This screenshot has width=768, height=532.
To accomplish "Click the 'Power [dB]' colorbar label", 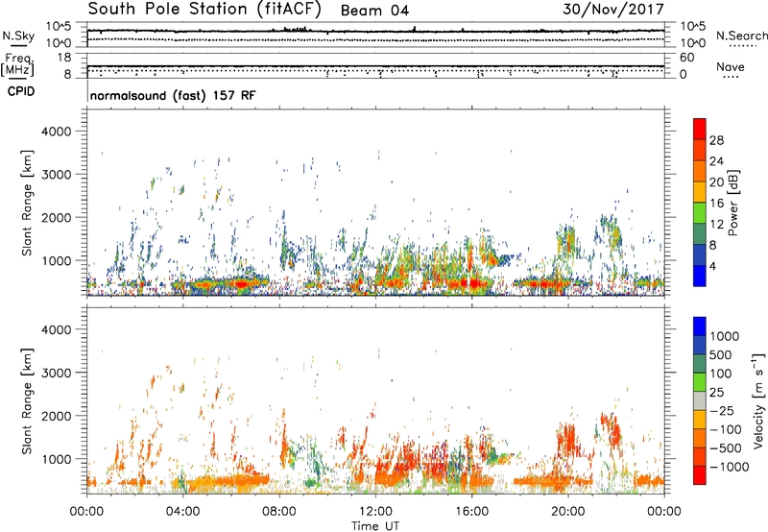I will (732, 204).
